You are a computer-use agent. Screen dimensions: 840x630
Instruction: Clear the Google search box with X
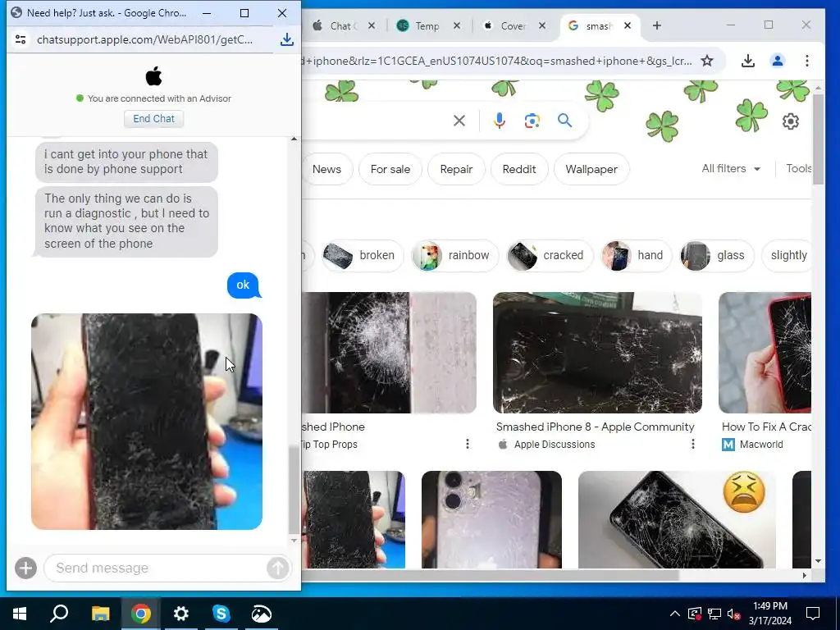pyautogui.click(x=459, y=121)
